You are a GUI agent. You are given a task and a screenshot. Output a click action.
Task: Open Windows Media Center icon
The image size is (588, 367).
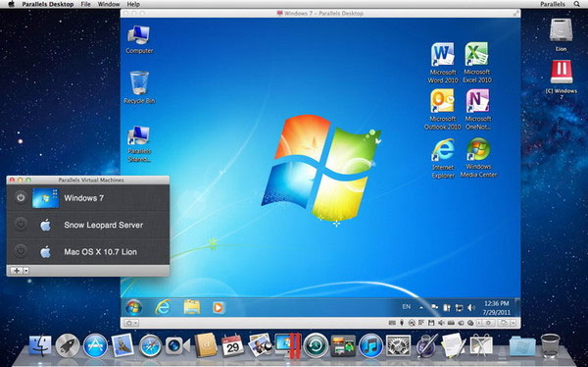point(478,158)
